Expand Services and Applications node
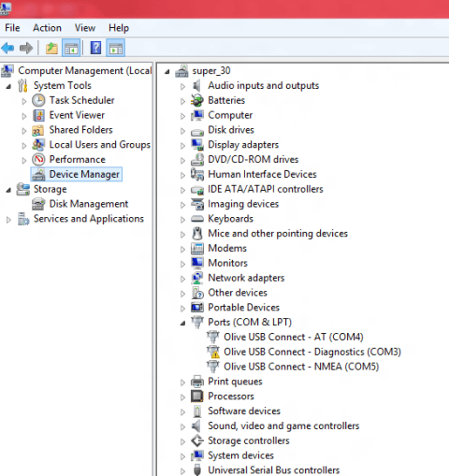Image resolution: width=449 pixels, height=476 pixels. 8,220
